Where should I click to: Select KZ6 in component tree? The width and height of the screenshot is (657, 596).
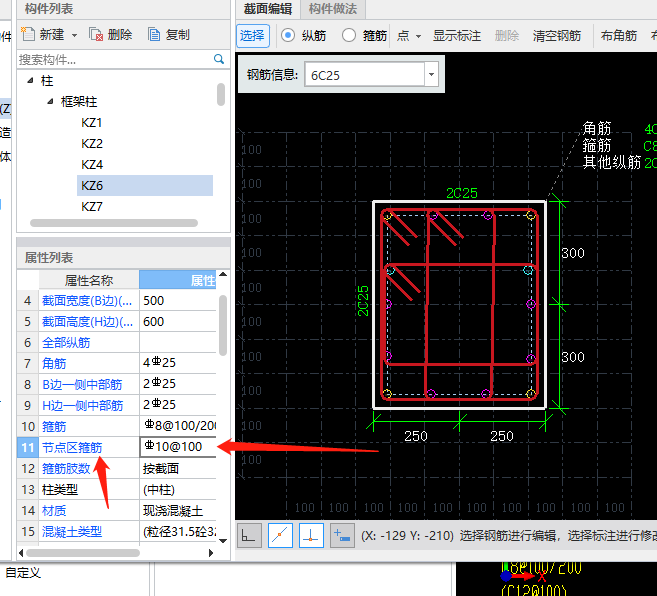click(x=145, y=185)
